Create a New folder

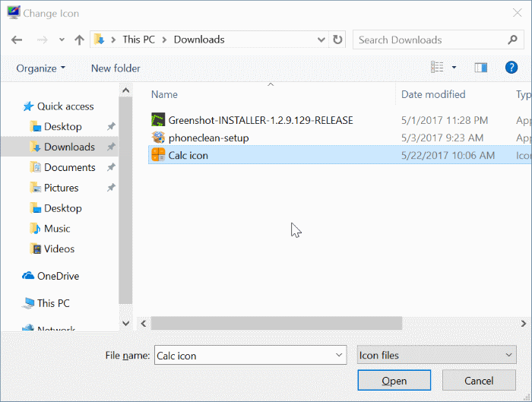(116, 68)
